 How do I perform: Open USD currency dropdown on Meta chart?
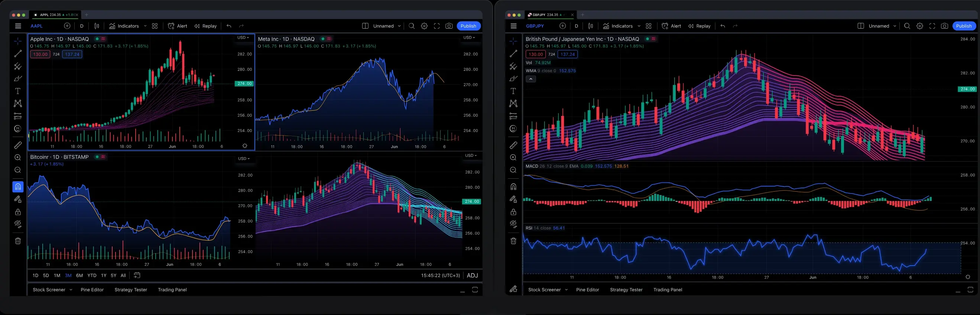[x=469, y=38]
